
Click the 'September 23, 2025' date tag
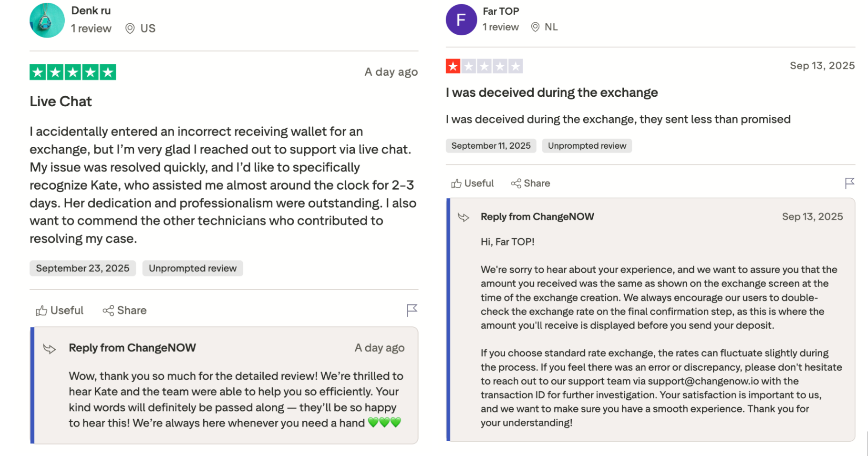82,268
